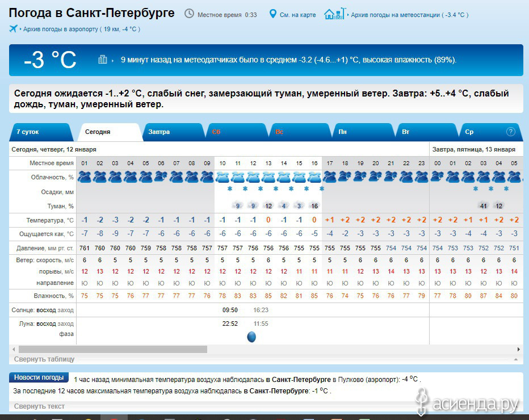529x420 pixels.
Task: Click the horizontal scrollbar thumb under the table
Action: 113,349
